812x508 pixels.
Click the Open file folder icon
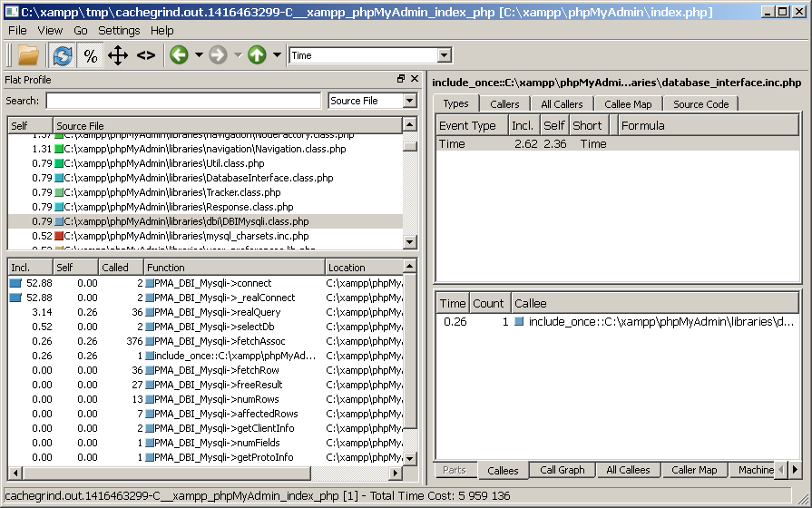[29, 55]
